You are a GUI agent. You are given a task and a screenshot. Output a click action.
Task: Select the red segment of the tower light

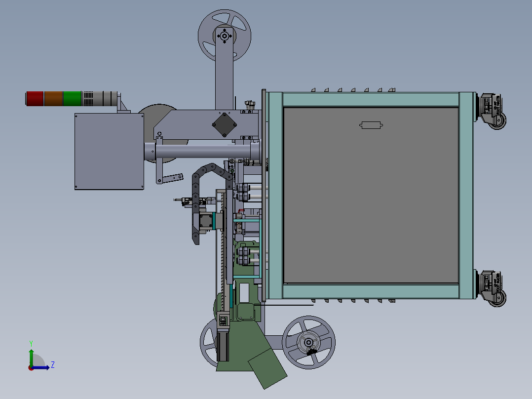[x=35, y=98]
